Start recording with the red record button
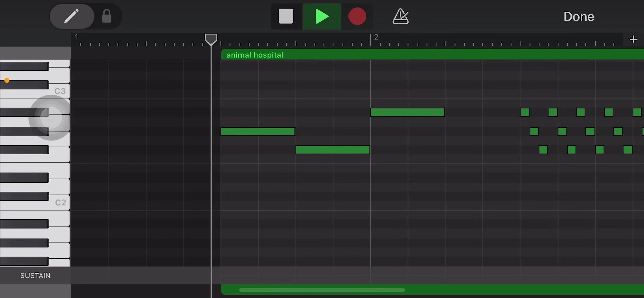 (x=357, y=16)
